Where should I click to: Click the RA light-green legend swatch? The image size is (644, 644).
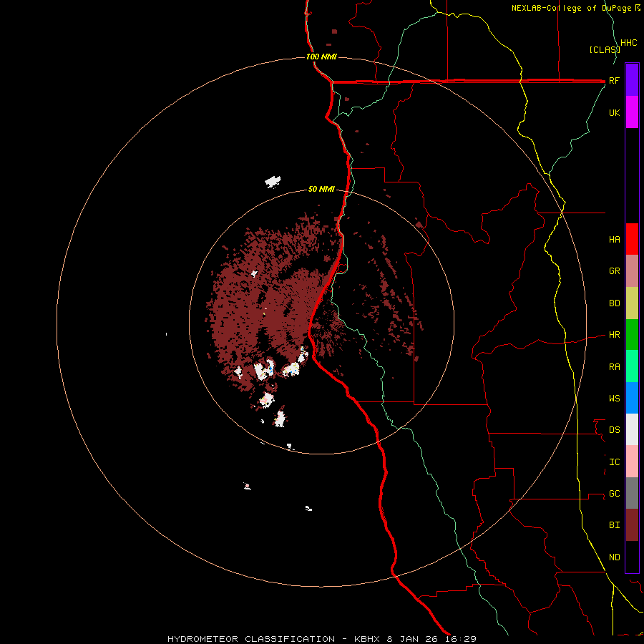(x=632, y=366)
